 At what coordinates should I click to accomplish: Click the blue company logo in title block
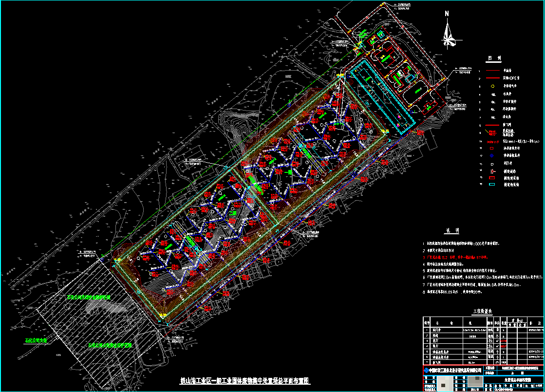tap(427, 371)
